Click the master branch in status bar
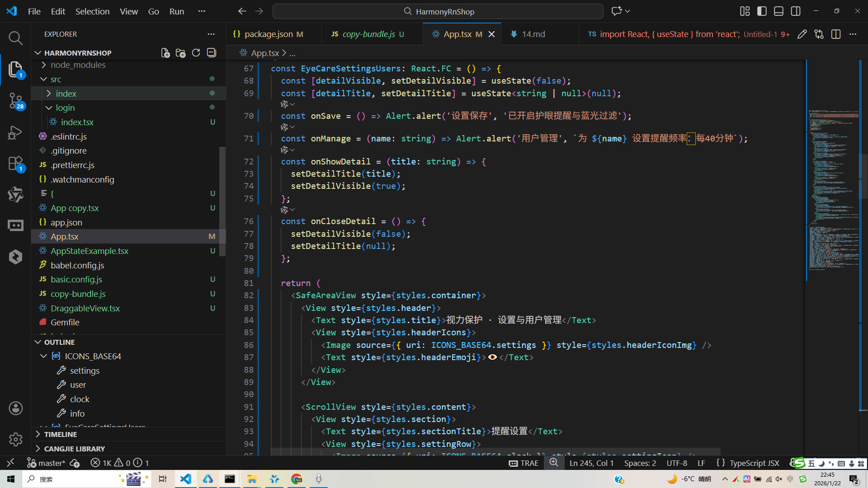The height and width of the screenshot is (488, 868). 47,463
